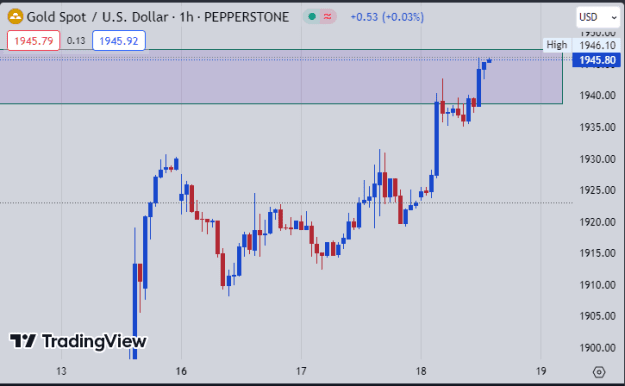Click 1925.00 on the price scale
Screen dimensions: 625x386
[x=597, y=190]
